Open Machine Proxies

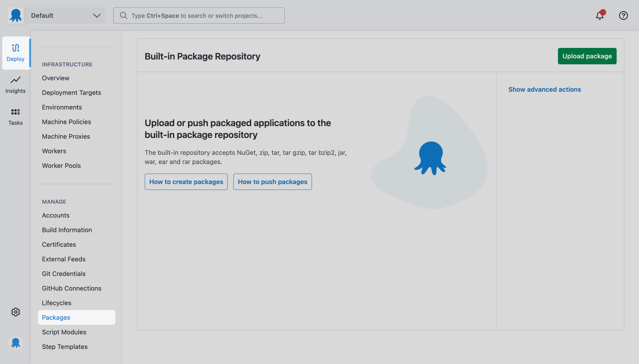66,136
